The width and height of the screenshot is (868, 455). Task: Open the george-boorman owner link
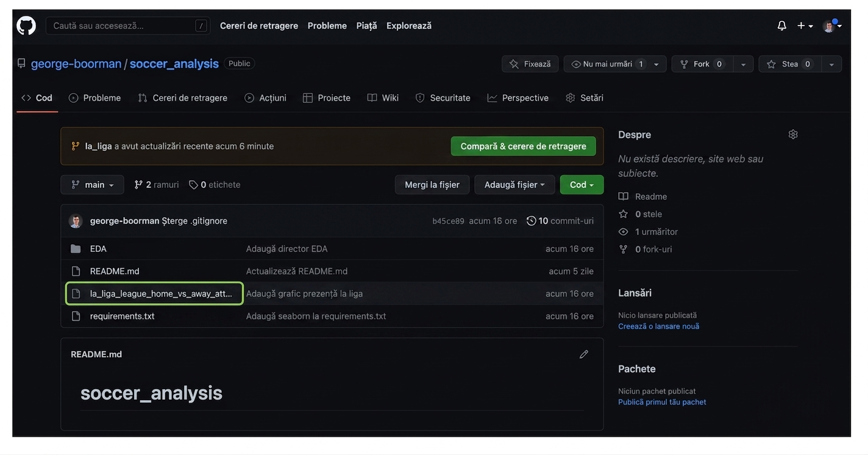point(76,63)
